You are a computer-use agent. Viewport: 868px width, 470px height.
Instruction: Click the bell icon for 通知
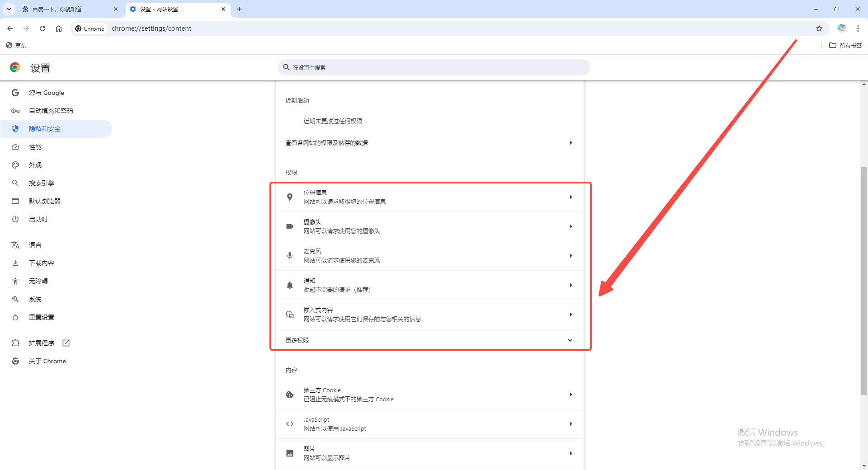290,285
